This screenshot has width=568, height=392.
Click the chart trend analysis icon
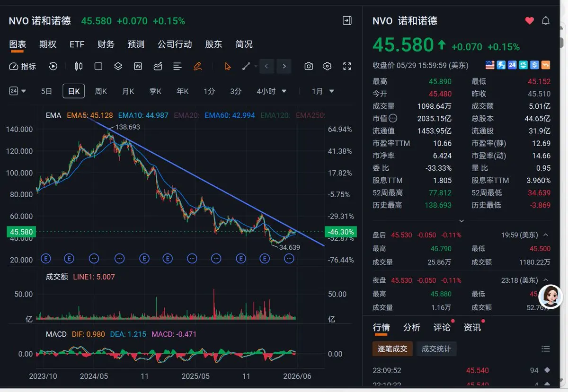click(x=158, y=66)
